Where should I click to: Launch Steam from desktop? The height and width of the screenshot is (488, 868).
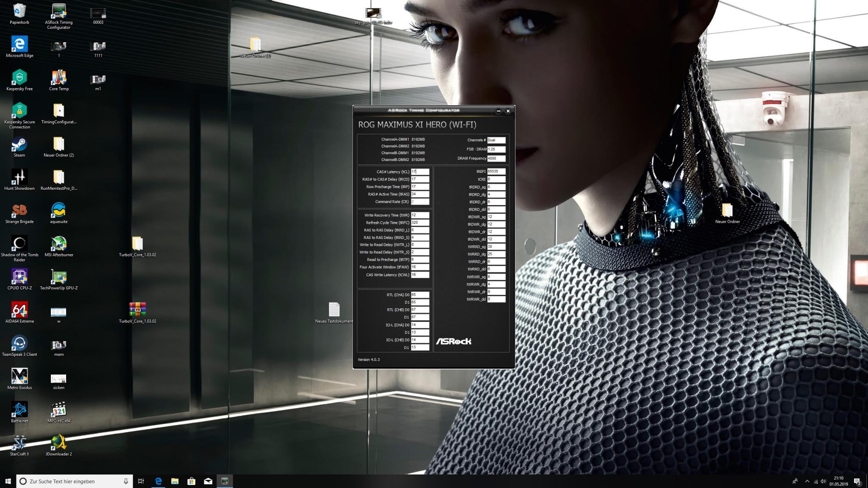(19, 147)
